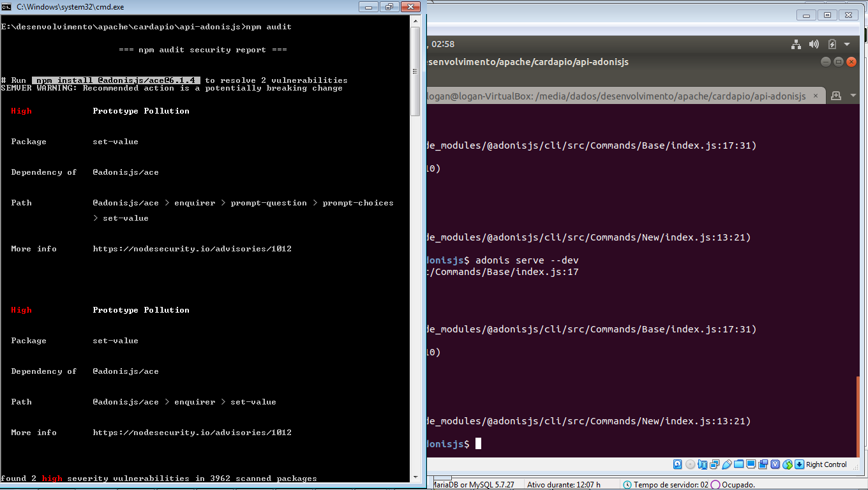The height and width of the screenshot is (490, 868).
Task: Open the battery status menu
Action: 832,45
